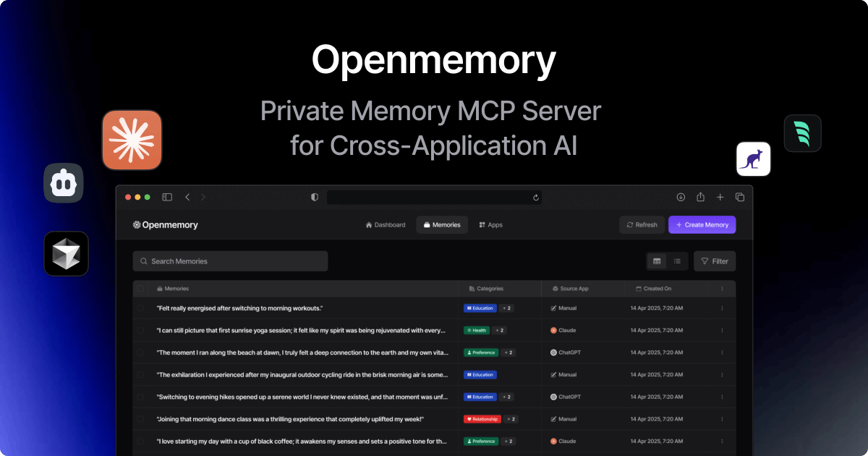Click the robot-face app icon on the left
The height and width of the screenshot is (456, 868).
point(64,182)
